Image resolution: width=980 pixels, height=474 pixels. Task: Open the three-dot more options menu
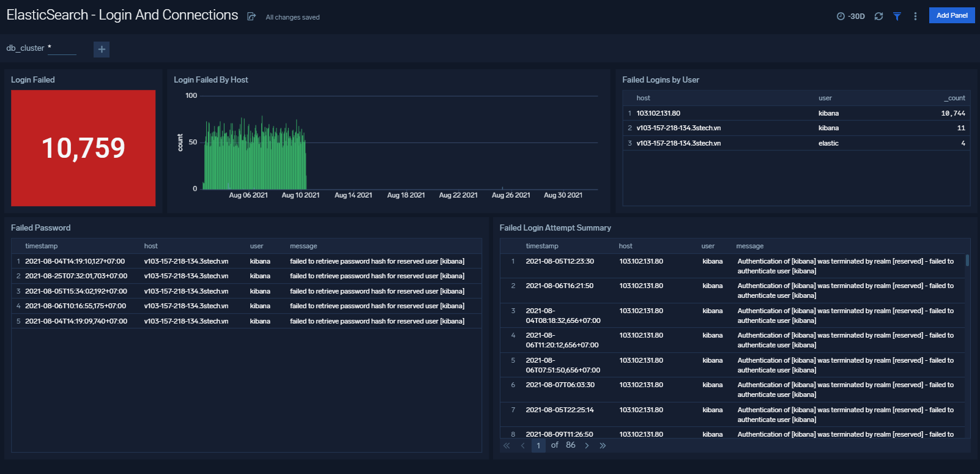[x=915, y=17]
